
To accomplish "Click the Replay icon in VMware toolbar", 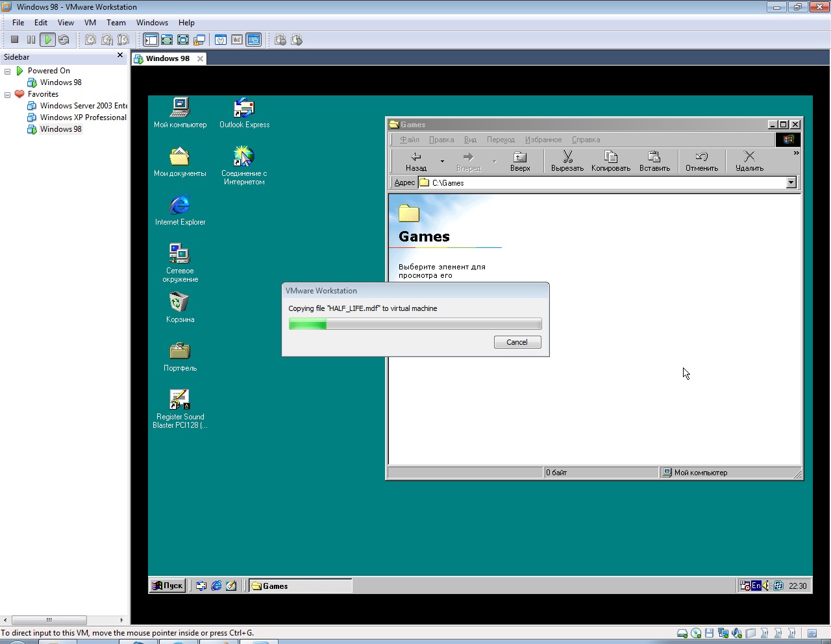I will 297,40.
